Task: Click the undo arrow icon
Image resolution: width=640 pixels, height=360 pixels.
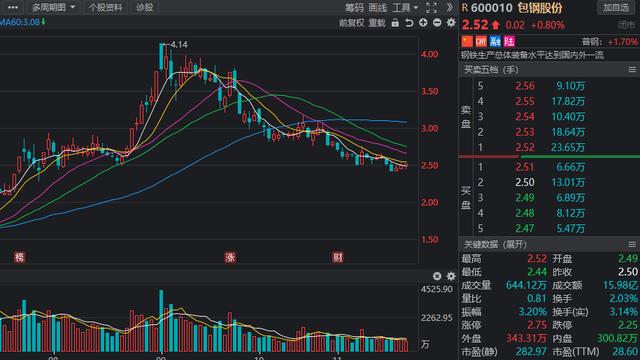Action: 409,23
